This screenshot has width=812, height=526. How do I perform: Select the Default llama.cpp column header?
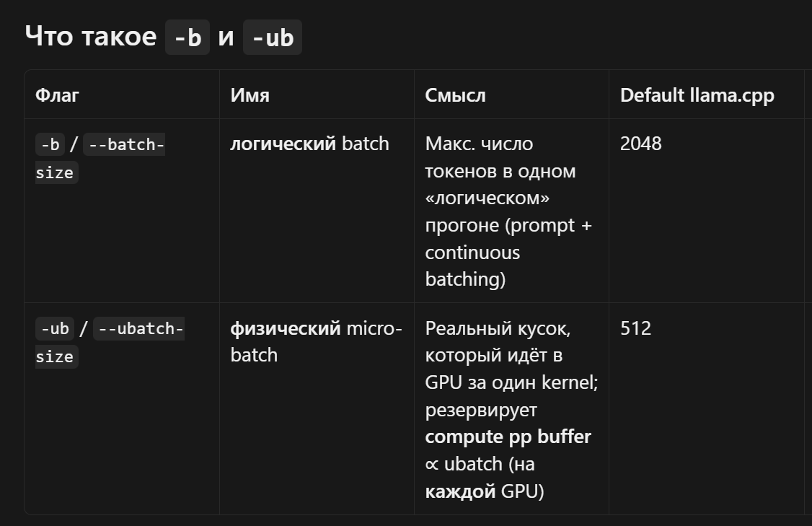pos(697,95)
